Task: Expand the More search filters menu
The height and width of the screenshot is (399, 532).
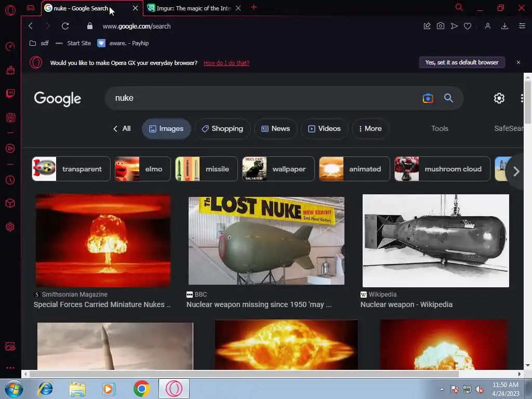Action: 370,129
